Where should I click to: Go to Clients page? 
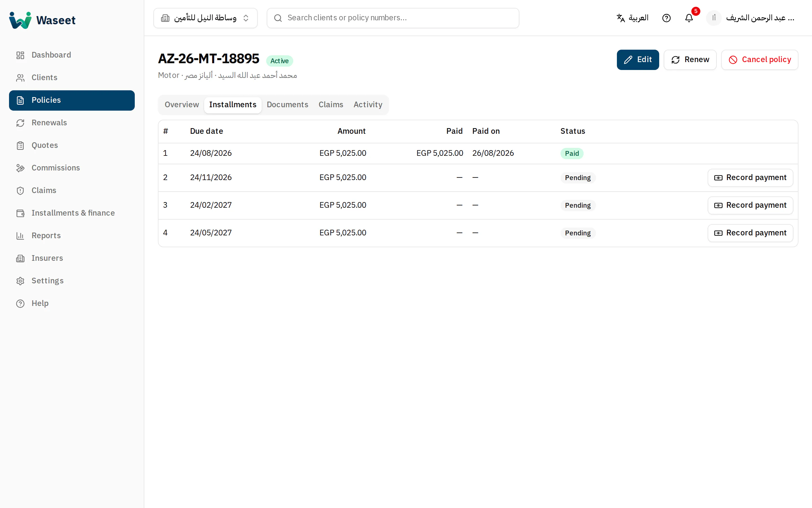[72, 78]
